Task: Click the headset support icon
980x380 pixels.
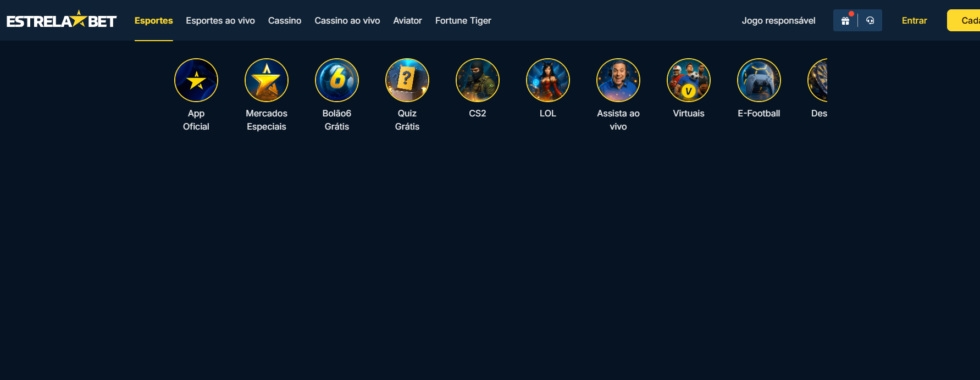Action: (870, 20)
